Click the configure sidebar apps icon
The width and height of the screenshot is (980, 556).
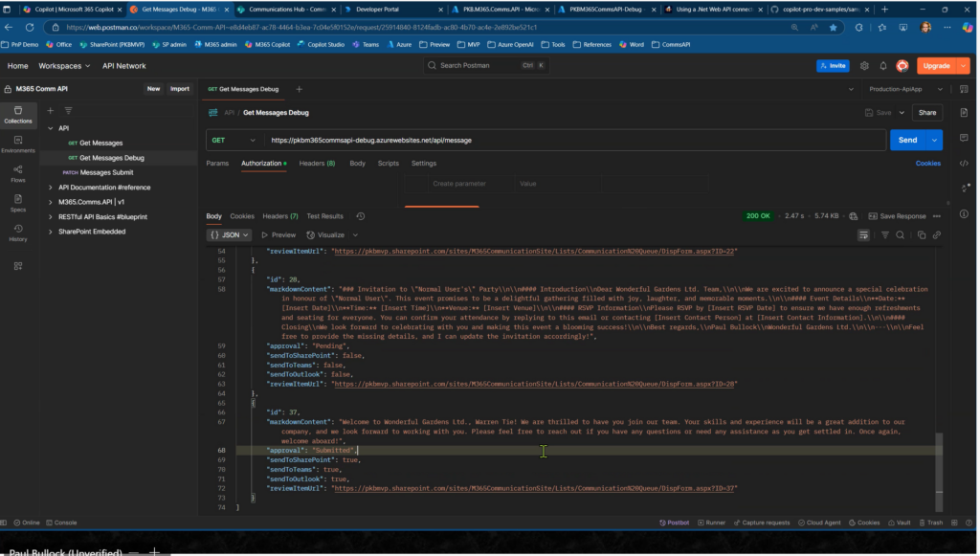[x=18, y=266]
